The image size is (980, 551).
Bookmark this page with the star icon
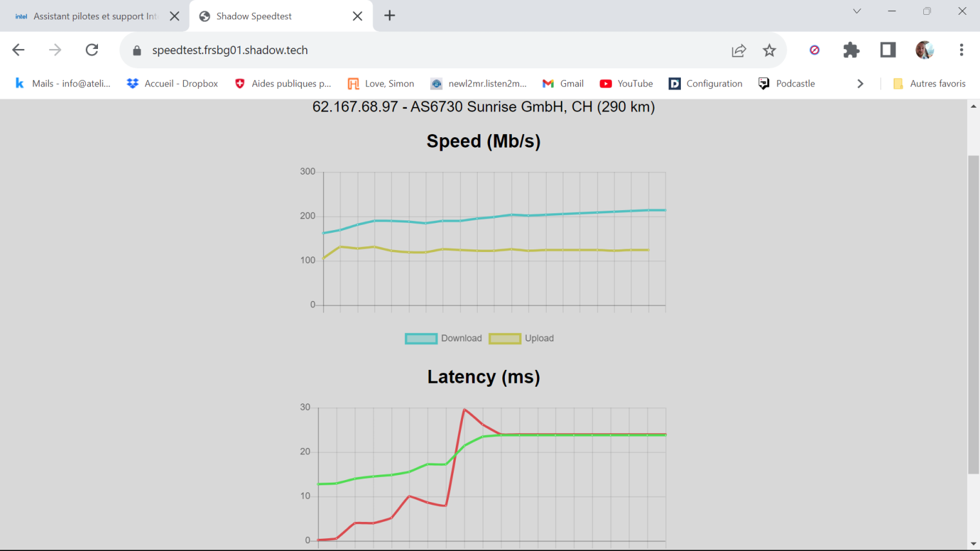769,50
